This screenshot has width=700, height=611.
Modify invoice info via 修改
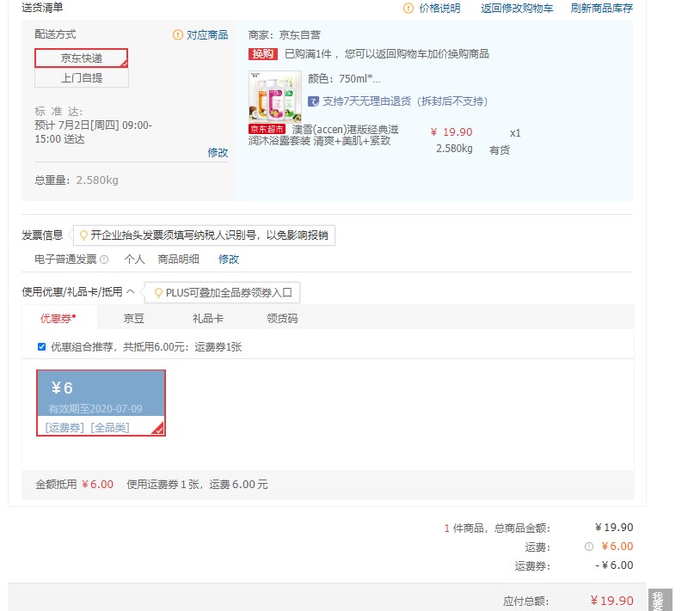pyautogui.click(x=229, y=260)
